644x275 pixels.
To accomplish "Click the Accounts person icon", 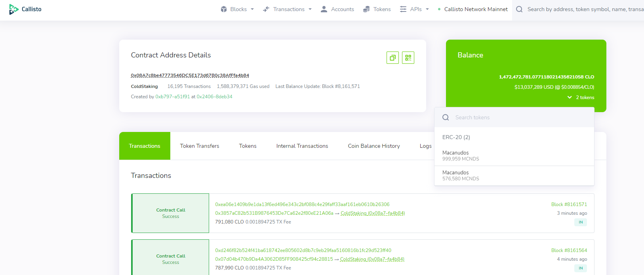I will 324,9.
